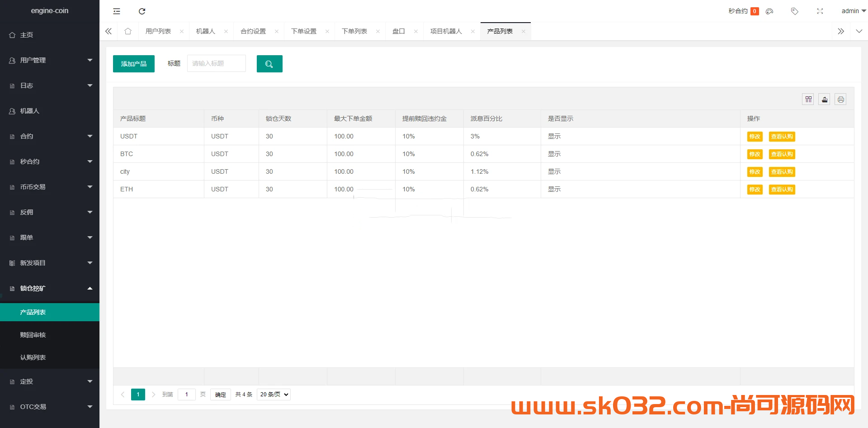Expand the 反佣 sidebar menu
This screenshot has height=428, width=868.
50,212
